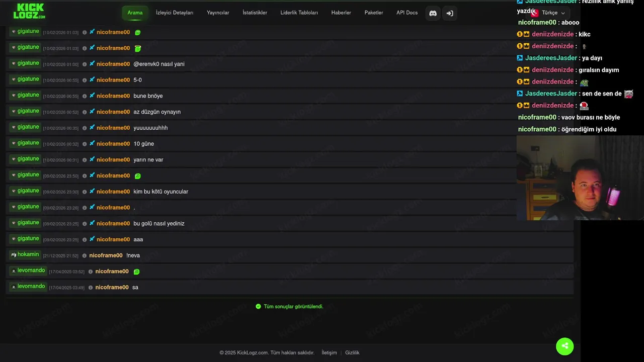Click info icon on the 'bune bnöye' row
This screenshot has width=644, height=362.
85,96
